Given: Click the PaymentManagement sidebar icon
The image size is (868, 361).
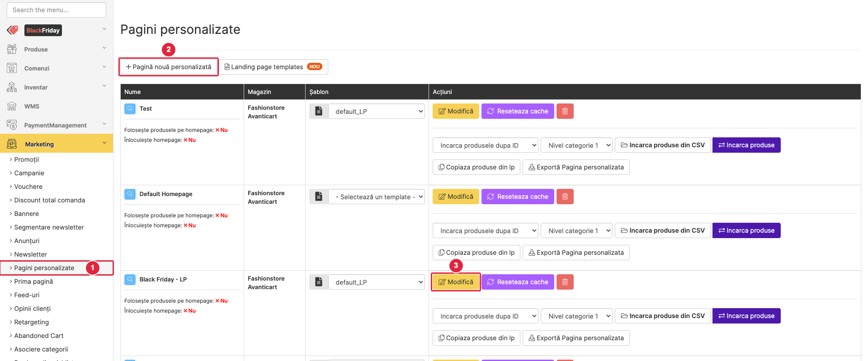Looking at the screenshot, I should [12, 125].
